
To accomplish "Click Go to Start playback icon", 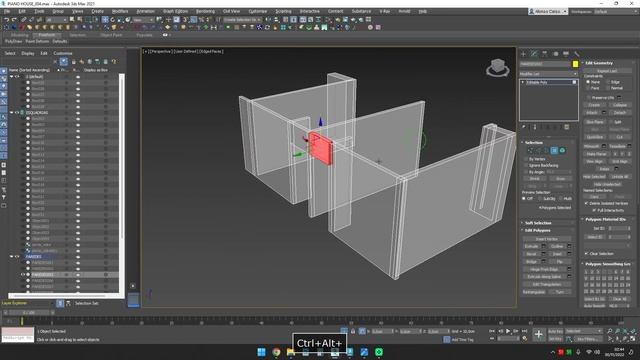I will [492, 331].
